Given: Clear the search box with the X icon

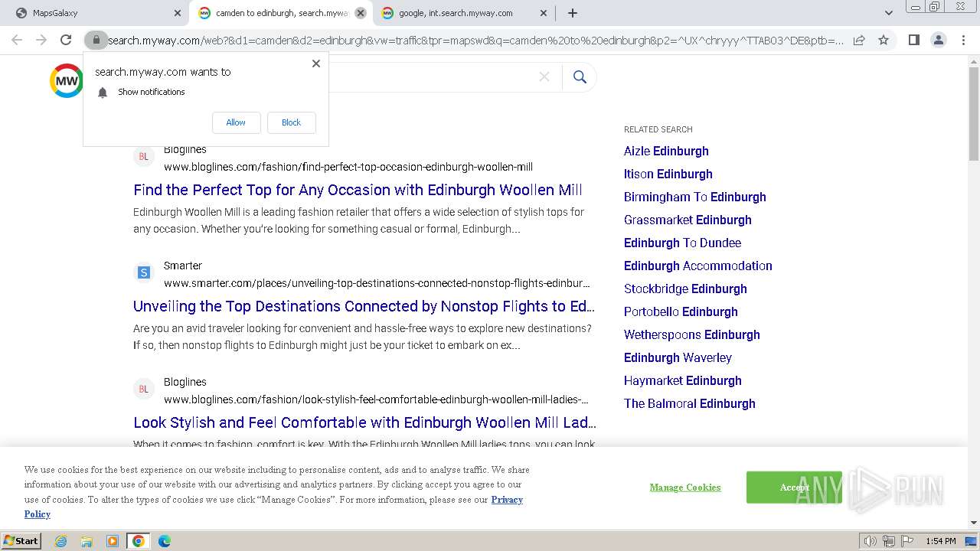Looking at the screenshot, I should coord(544,77).
